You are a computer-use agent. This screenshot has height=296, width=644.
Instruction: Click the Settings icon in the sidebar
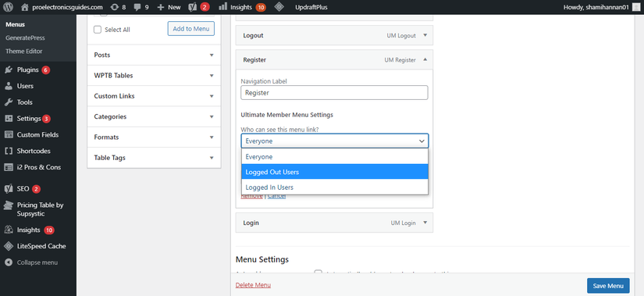(x=9, y=119)
